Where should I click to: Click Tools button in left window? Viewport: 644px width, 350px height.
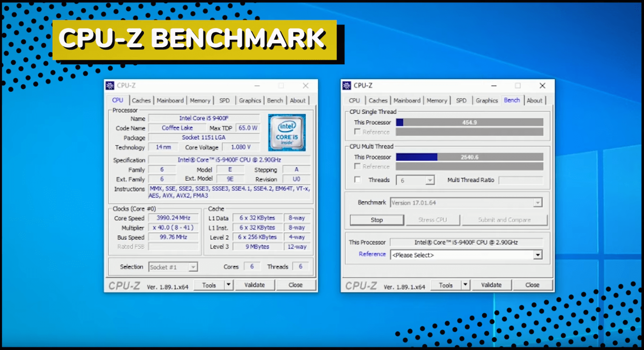pyautogui.click(x=209, y=285)
